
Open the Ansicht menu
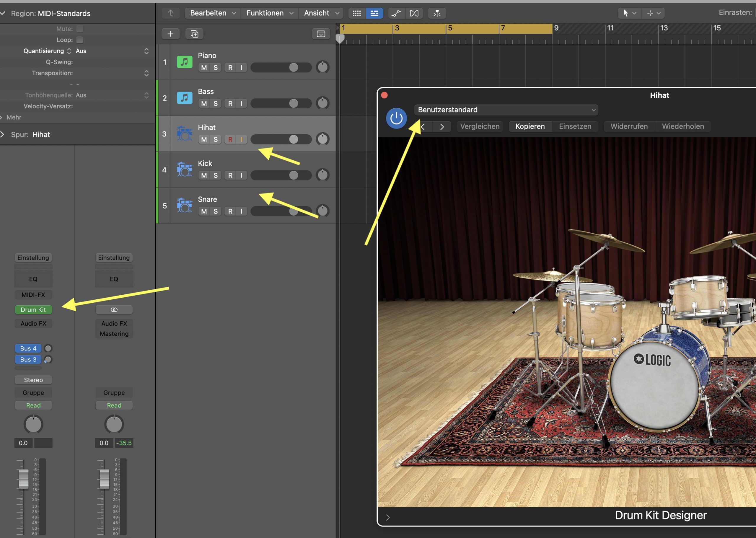pos(321,13)
